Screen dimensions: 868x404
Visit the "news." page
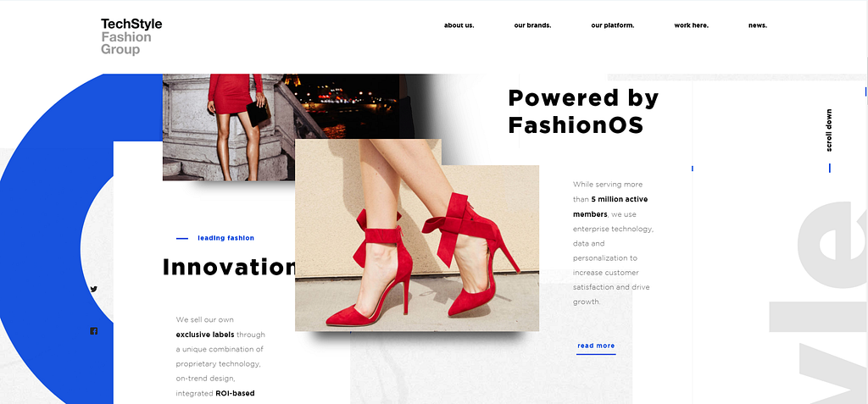coord(757,25)
